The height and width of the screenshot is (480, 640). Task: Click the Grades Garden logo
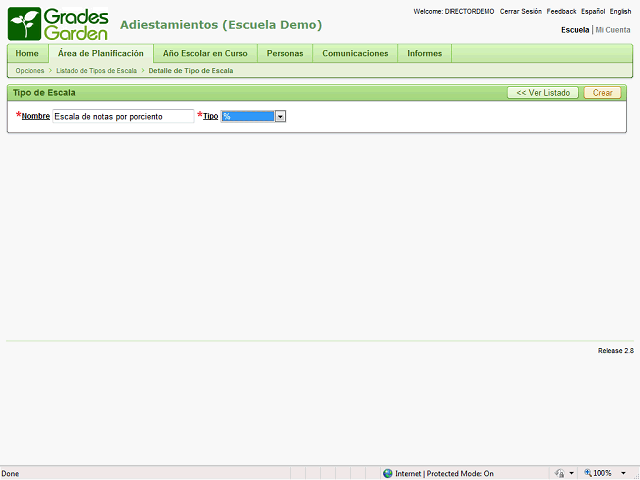pos(58,24)
